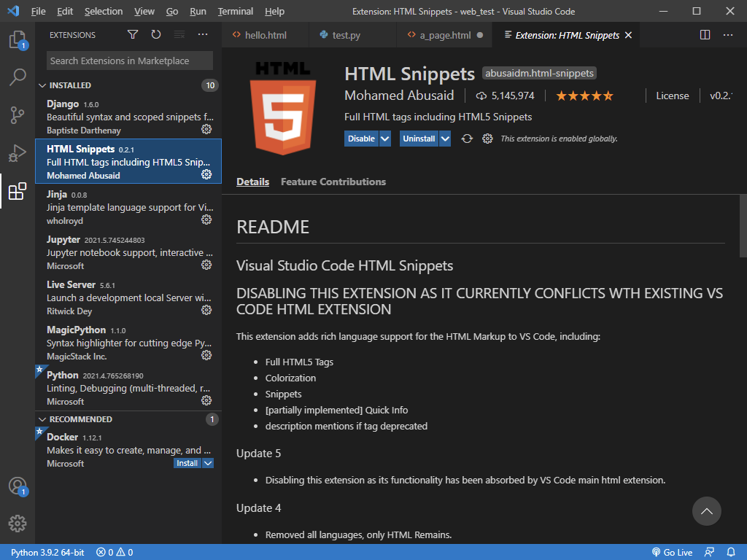
Task: Click the README vertical scrollbar
Action: (x=743, y=226)
